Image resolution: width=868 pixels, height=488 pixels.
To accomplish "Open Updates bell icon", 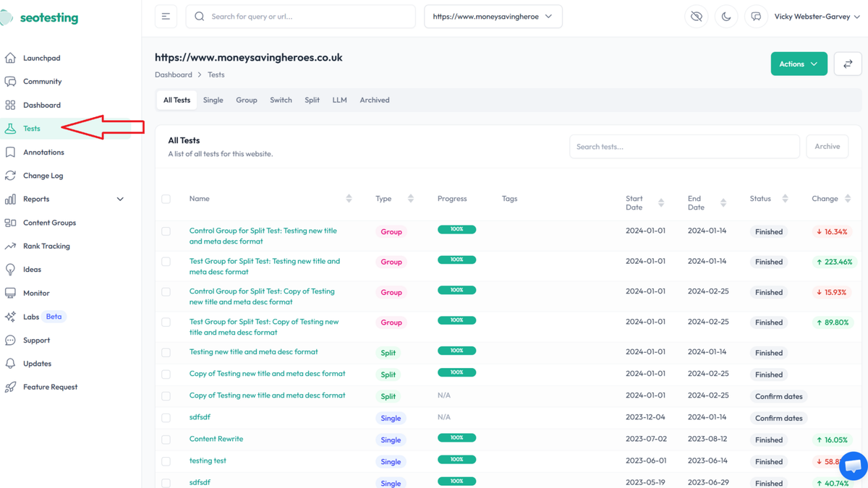I will [x=10, y=364].
